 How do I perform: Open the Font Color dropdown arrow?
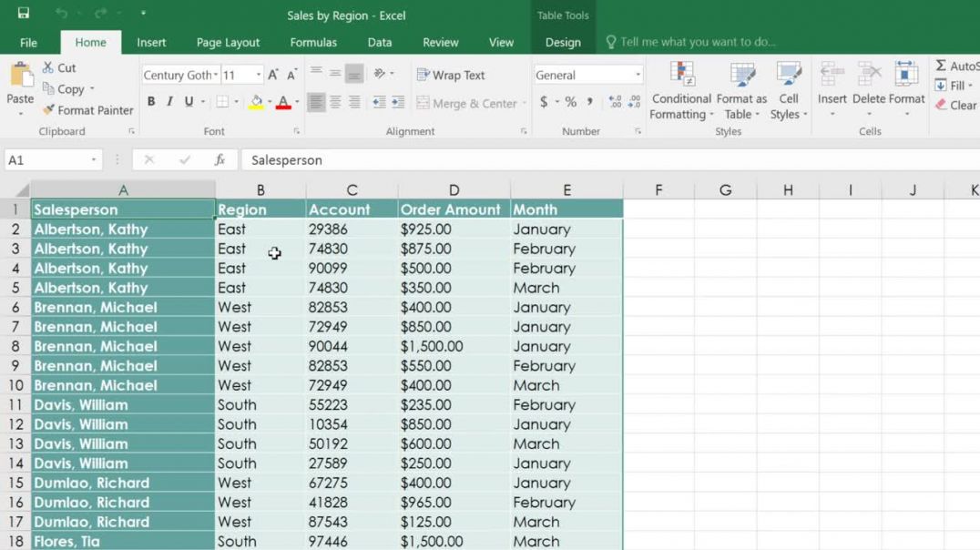(297, 102)
